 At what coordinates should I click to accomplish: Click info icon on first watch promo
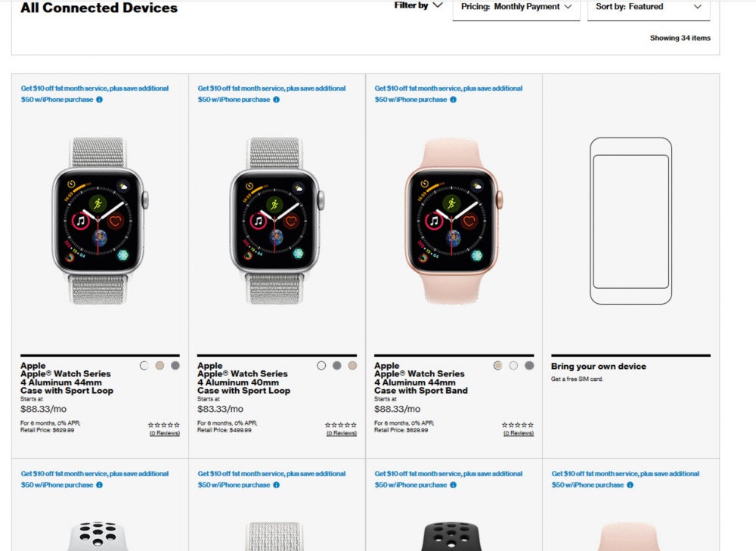99,100
